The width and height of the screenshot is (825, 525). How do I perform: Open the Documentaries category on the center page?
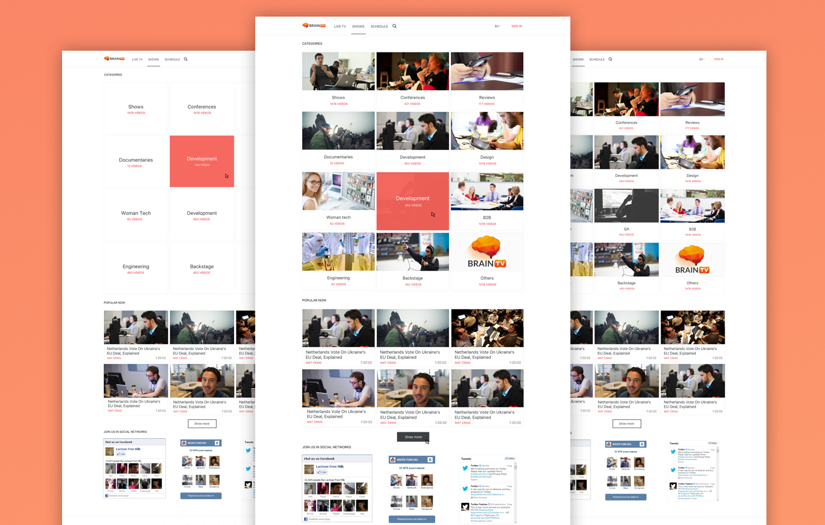click(x=338, y=139)
